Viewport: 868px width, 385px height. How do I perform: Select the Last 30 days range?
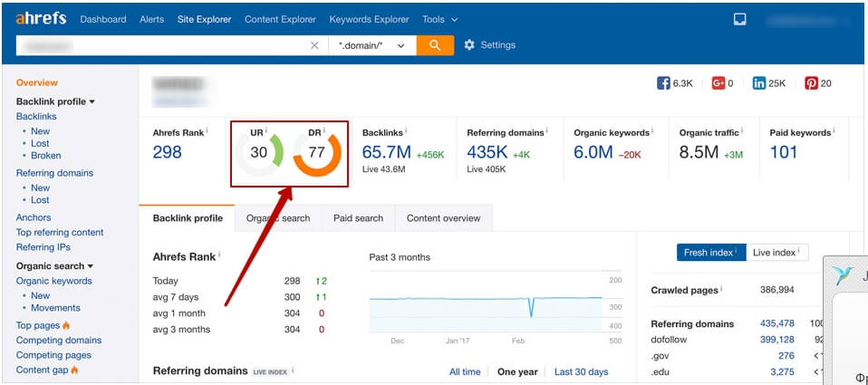pyautogui.click(x=582, y=371)
